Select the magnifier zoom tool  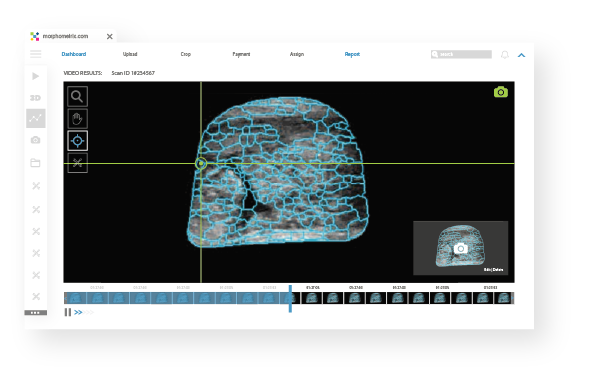[78, 96]
